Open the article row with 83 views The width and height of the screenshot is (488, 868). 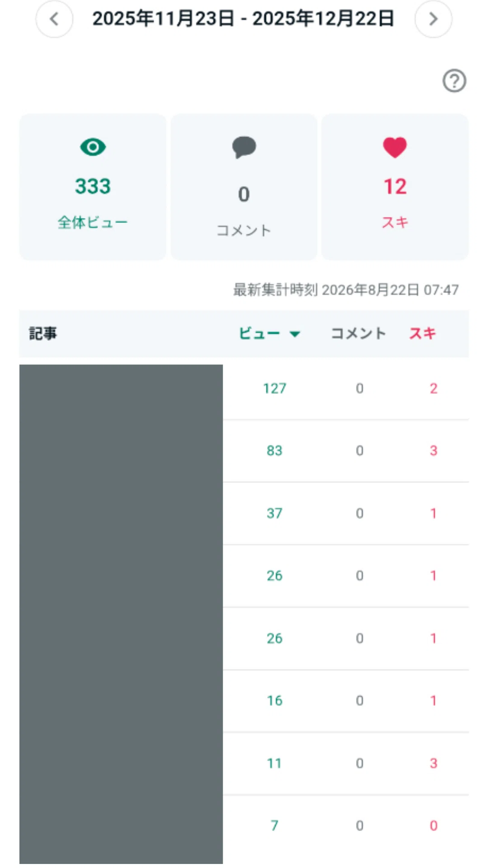244,451
